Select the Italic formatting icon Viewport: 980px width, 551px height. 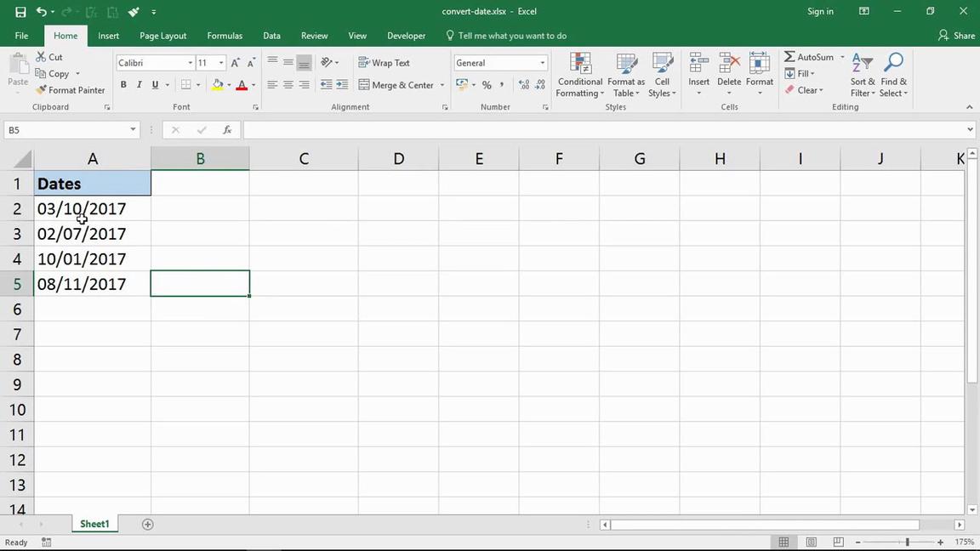(139, 84)
